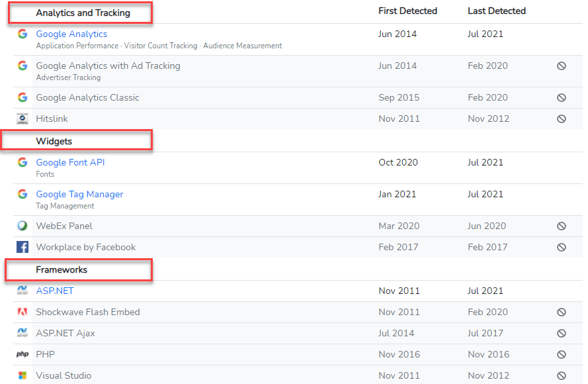Select Google Analytics with Ad Tracking name
588x384 pixels.
click(108, 66)
